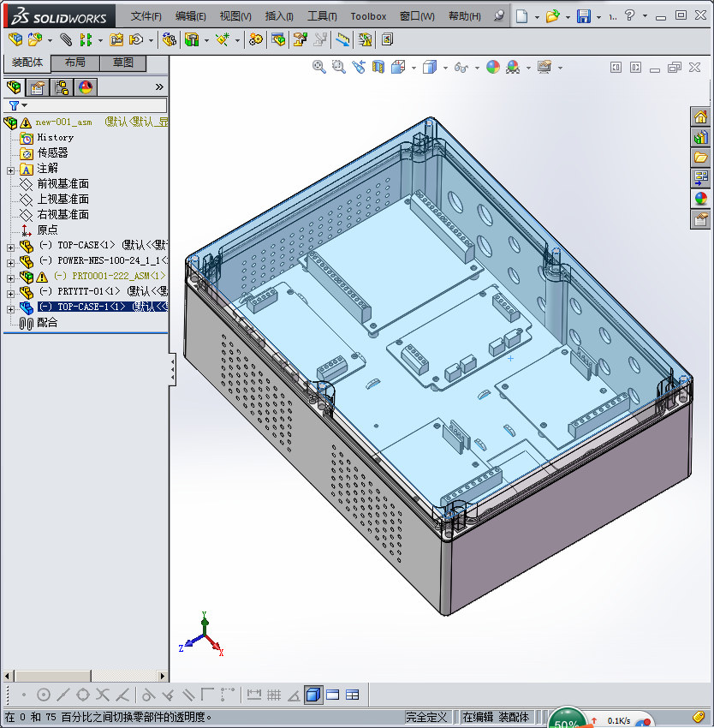Select the Linear Component Pattern tool

click(x=86, y=40)
